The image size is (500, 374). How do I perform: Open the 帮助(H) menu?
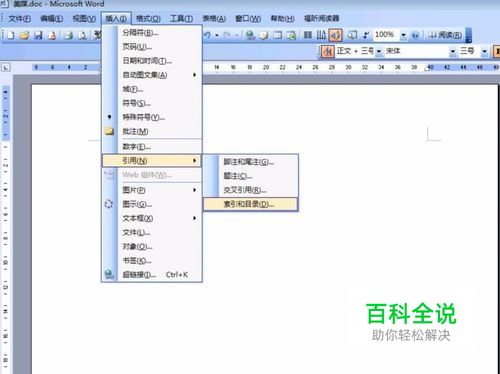coord(282,19)
